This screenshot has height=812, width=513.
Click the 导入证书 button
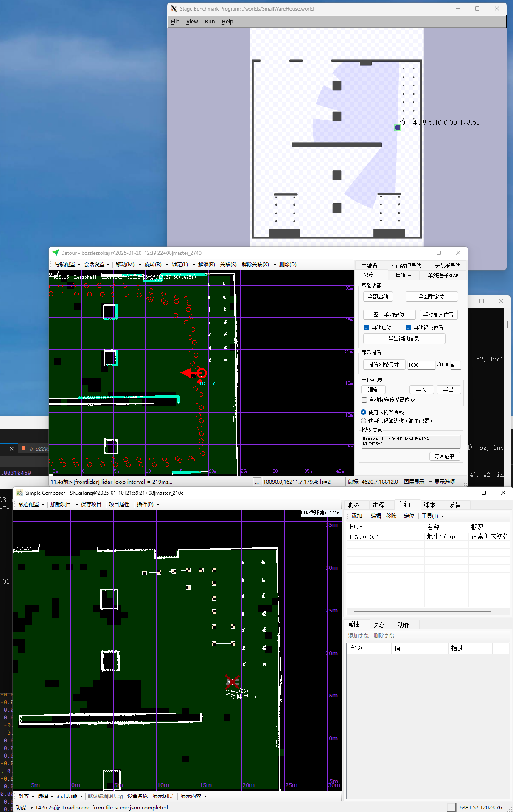click(444, 456)
